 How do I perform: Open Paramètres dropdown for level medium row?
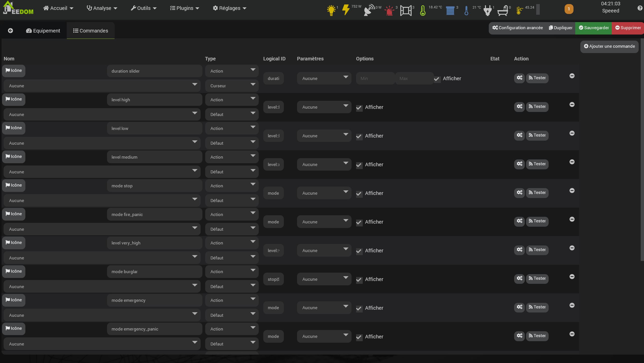coord(324,164)
